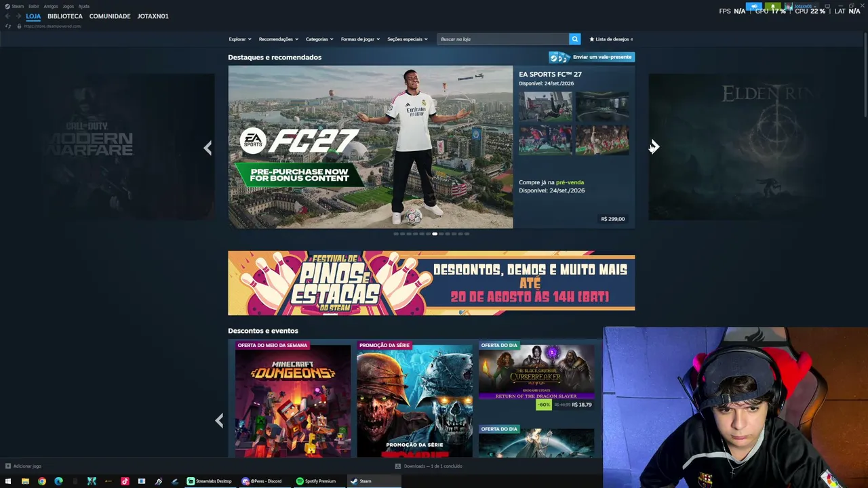Expand the Explorar dropdown
This screenshot has width=868, height=488.
[240, 39]
